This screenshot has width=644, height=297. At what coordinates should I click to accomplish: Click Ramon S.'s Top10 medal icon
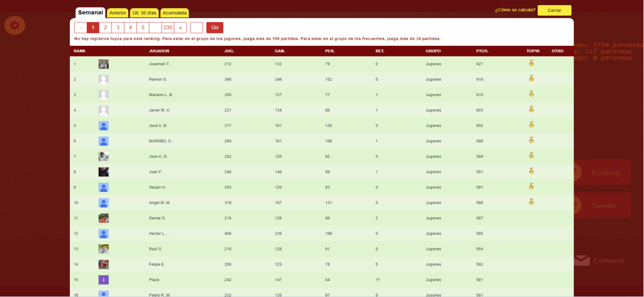point(531,78)
